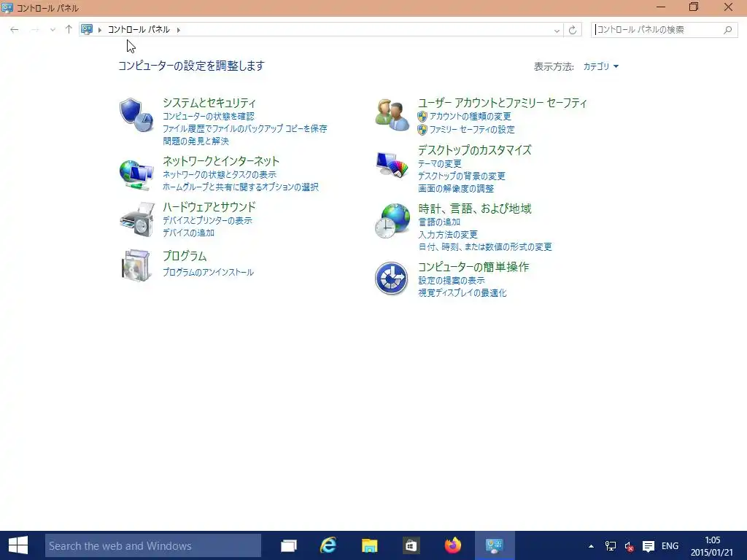The height and width of the screenshot is (560, 747).
Task: Open the Windows Store taskbar icon
Action: 411,545
